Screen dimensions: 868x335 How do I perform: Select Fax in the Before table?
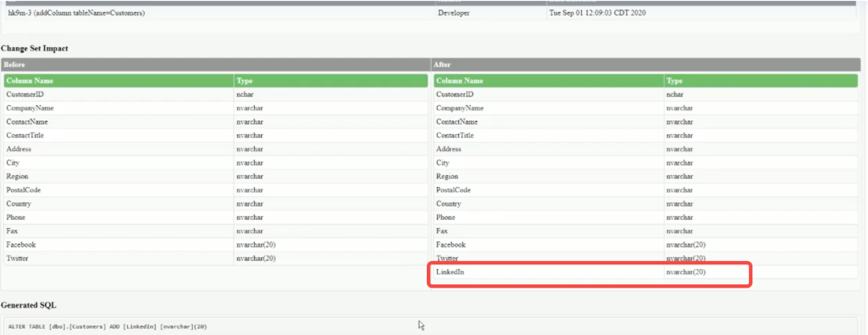(11, 231)
